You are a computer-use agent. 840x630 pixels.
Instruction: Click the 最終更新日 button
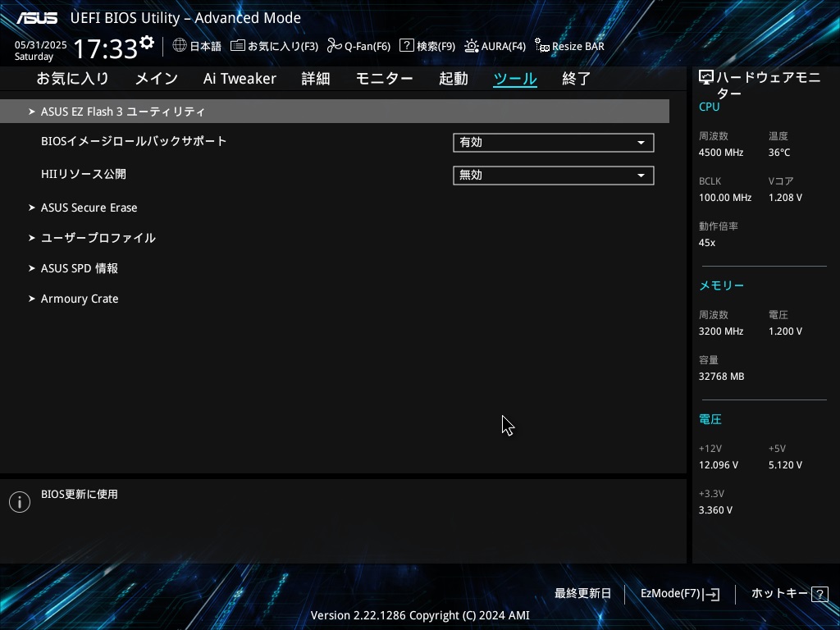tap(582, 594)
